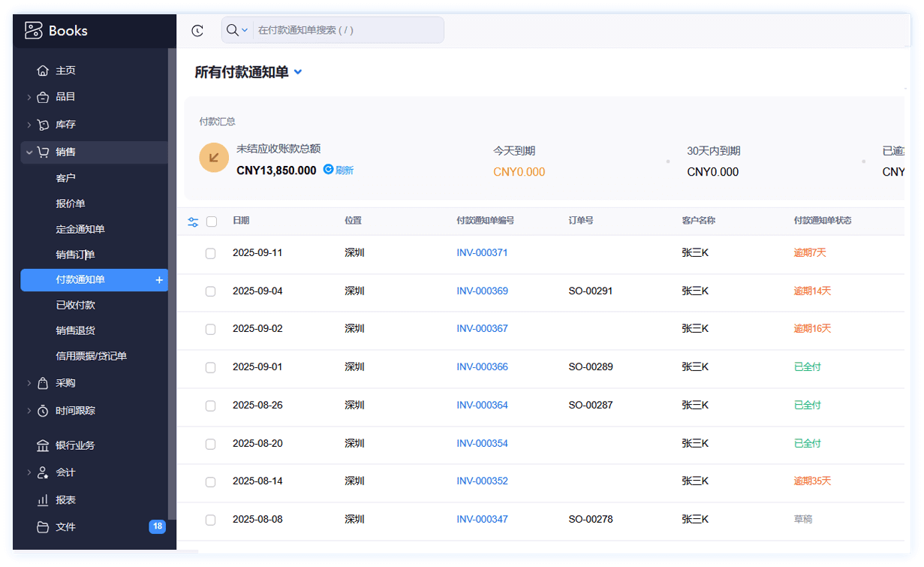
Task: Toggle the select-all checkbox in table header
Action: click(212, 222)
